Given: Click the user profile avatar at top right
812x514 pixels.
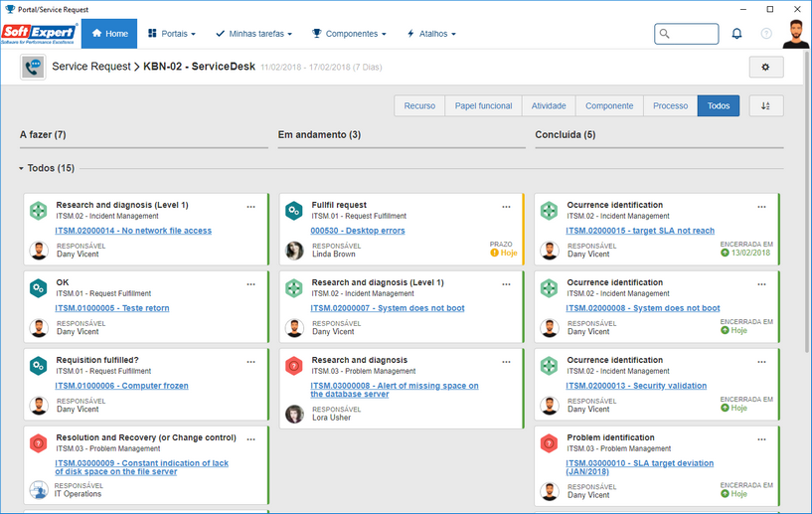Looking at the screenshot, I should click(795, 34).
